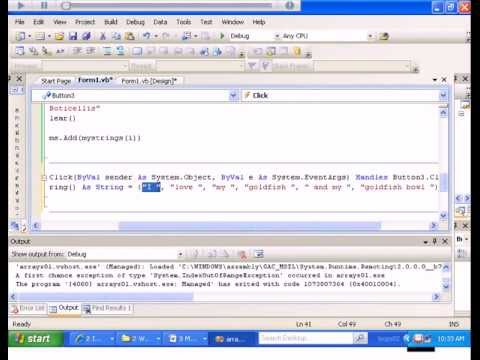The height and width of the screenshot is (360, 480).
Task: Click the Toggle Bookmark icon
Action: click(x=137, y=51)
